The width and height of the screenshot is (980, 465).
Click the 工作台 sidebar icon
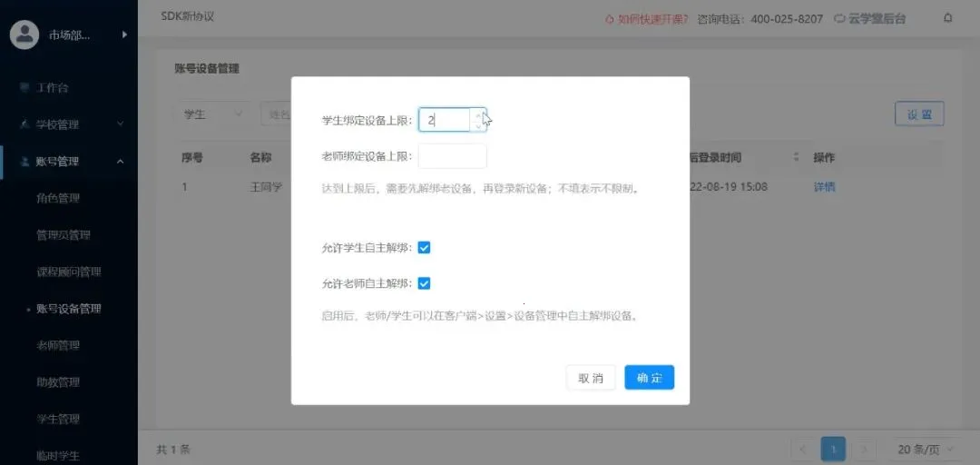(x=24, y=88)
